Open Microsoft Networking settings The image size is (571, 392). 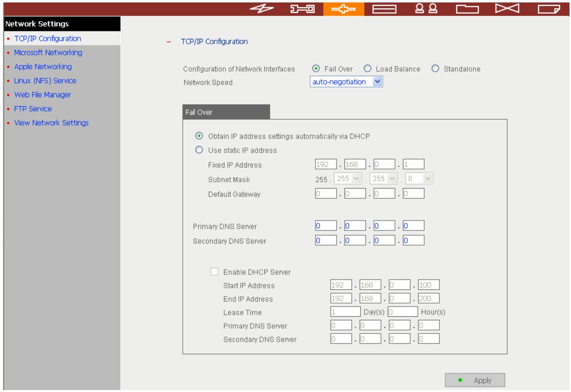coord(48,53)
